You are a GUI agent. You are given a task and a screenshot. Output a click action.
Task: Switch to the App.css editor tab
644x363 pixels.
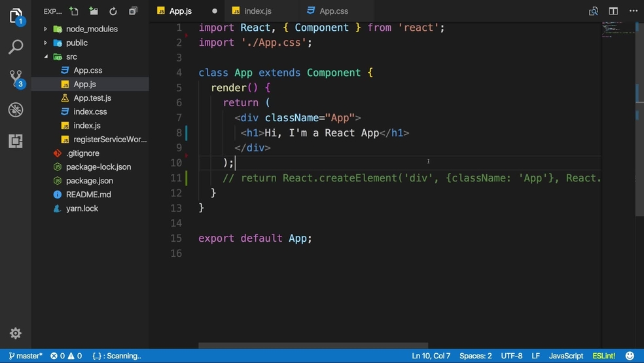click(x=333, y=11)
